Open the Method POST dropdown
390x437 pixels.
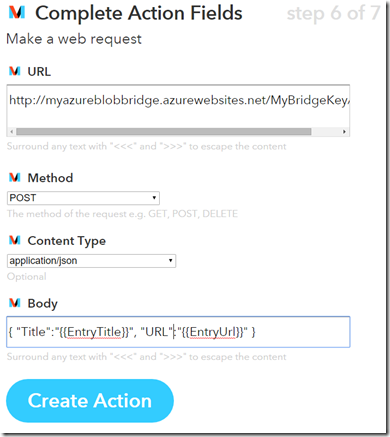click(x=83, y=198)
